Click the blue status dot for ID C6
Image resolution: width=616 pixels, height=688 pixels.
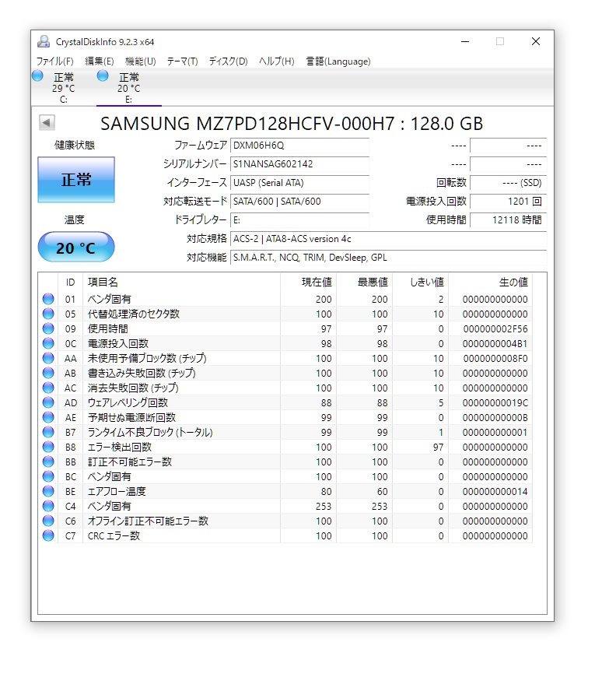click(x=48, y=521)
